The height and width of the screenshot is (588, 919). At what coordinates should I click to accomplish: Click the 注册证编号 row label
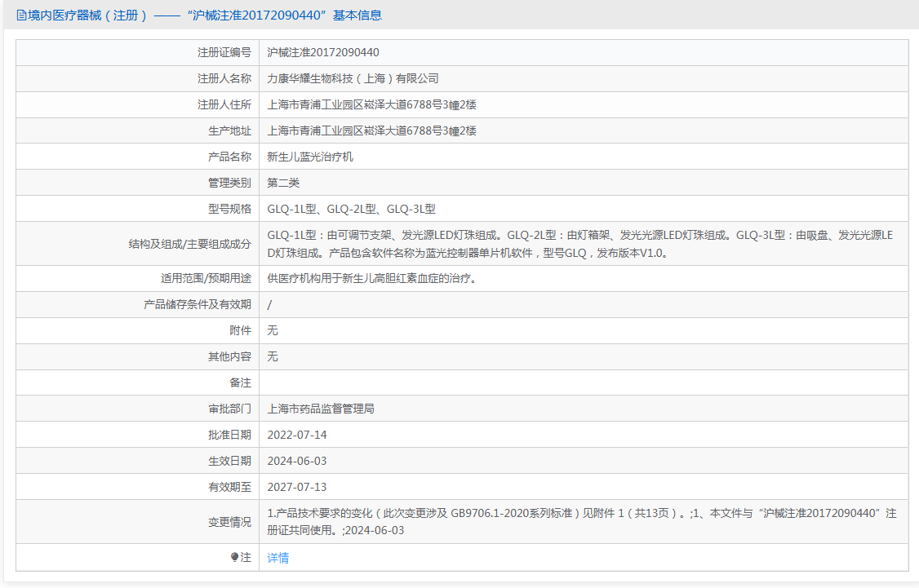tap(224, 53)
